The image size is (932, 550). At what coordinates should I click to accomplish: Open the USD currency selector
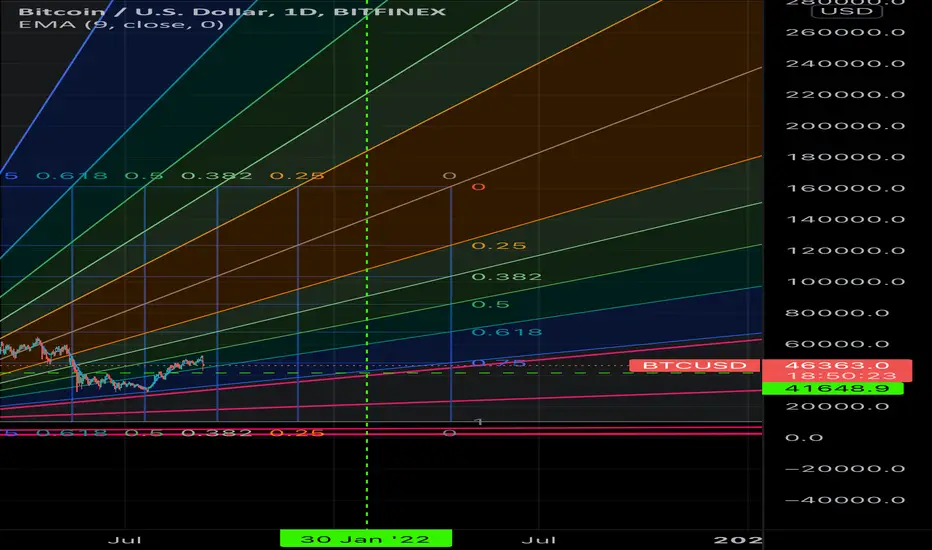846,11
